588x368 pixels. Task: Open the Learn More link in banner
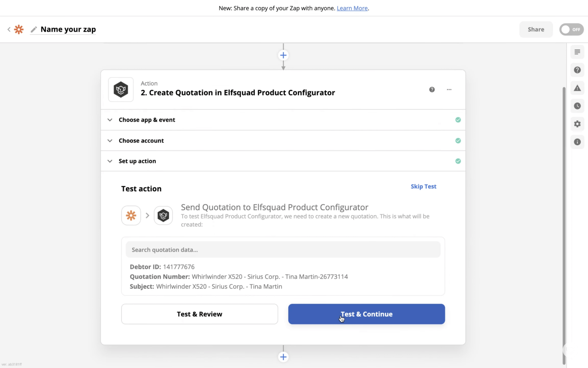tap(352, 8)
